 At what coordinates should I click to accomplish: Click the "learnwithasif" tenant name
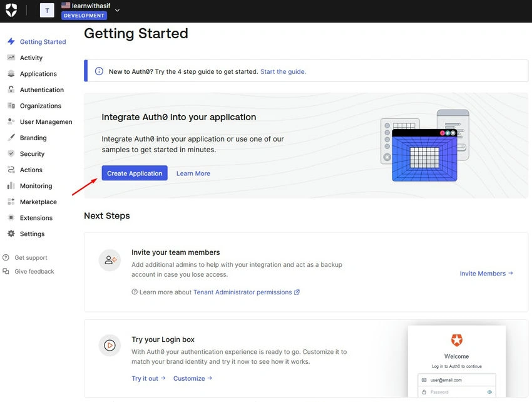[91, 6]
